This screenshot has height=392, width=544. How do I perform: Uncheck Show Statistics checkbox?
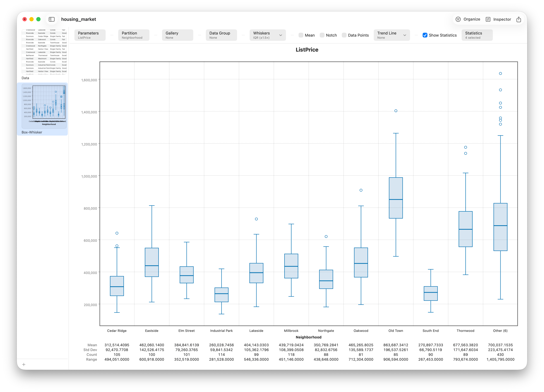click(x=425, y=35)
